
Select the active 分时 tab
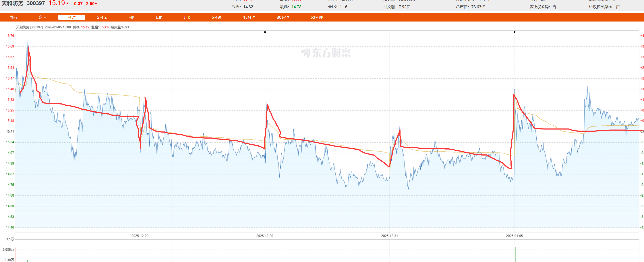[x=71, y=17]
